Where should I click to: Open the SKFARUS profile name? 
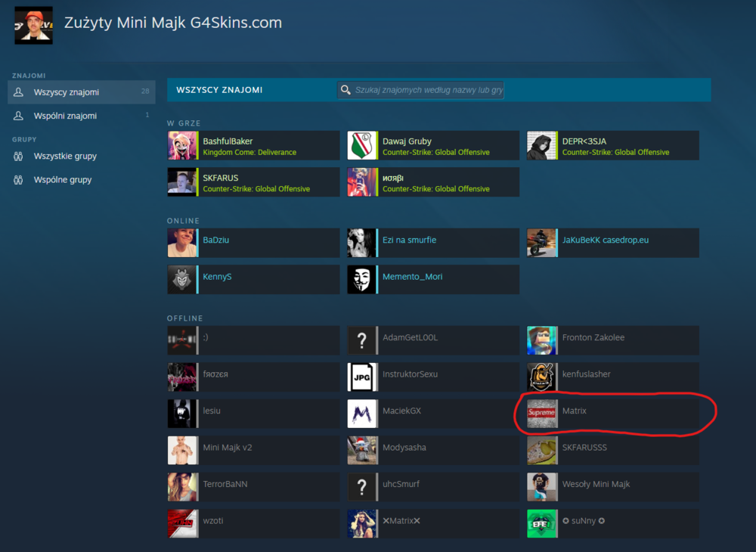coord(220,178)
